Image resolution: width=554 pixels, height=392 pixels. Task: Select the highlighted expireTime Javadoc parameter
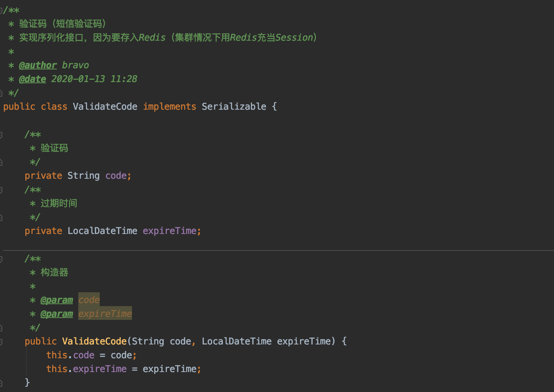pyautogui.click(x=105, y=314)
